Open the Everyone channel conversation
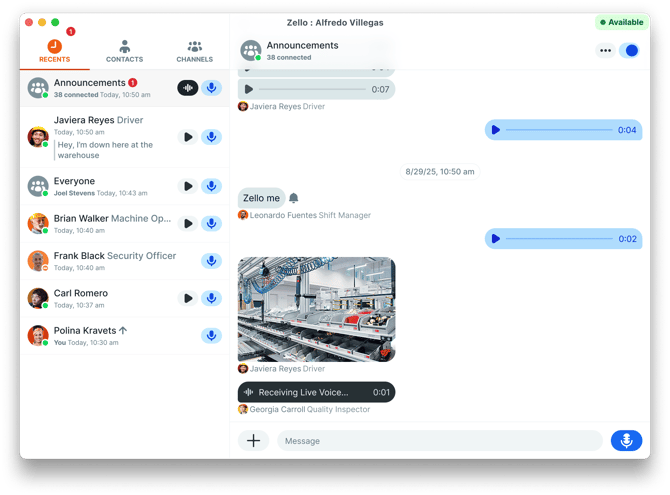 pos(124,186)
